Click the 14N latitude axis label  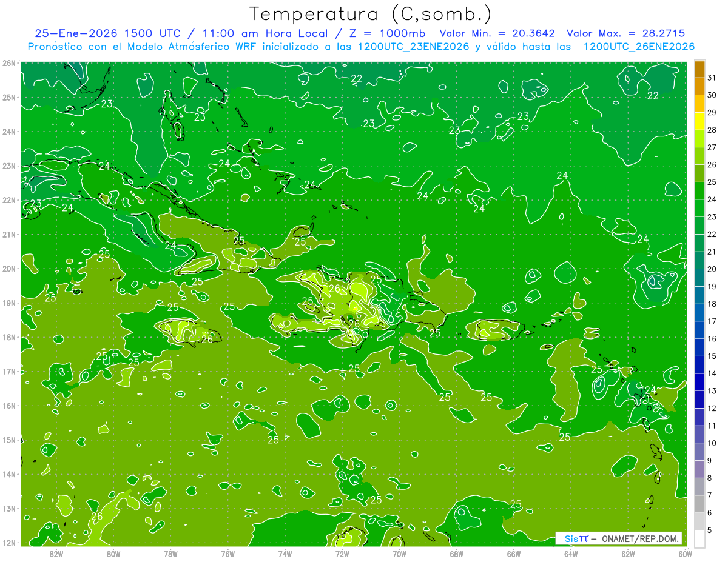pos(9,474)
